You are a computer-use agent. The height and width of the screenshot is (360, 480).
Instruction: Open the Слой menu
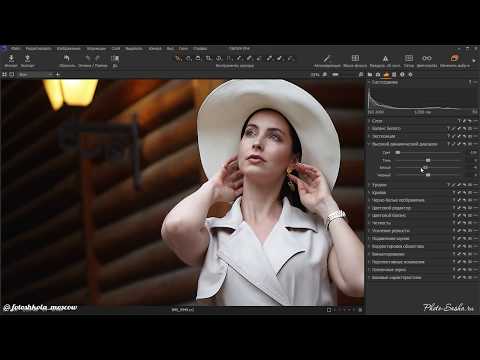click(116, 49)
